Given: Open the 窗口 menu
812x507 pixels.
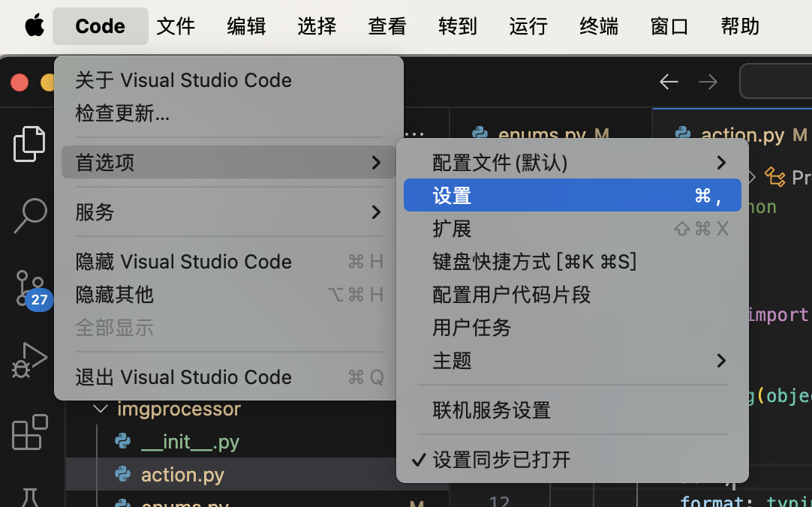Looking at the screenshot, I should coord(669,25).
